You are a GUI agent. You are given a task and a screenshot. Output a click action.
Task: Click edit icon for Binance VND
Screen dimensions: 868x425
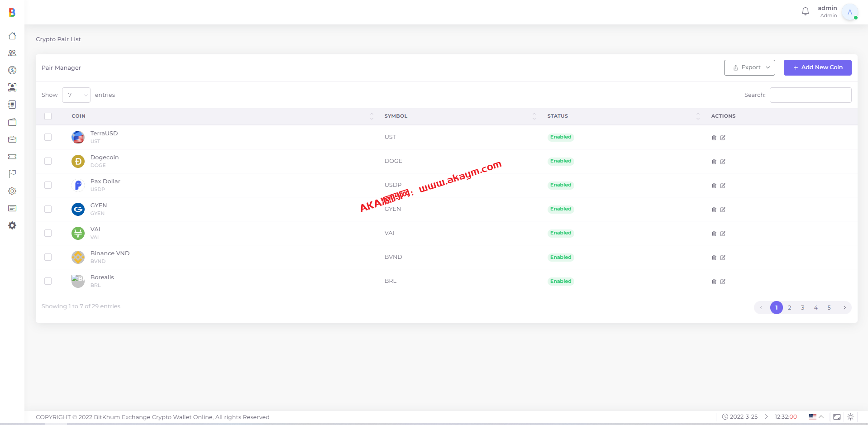pos(723,258)
